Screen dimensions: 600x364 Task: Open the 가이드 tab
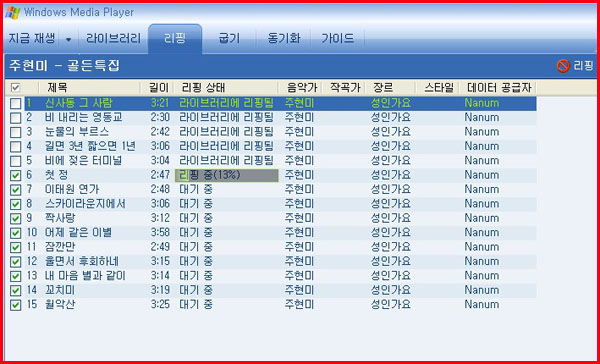338,39
